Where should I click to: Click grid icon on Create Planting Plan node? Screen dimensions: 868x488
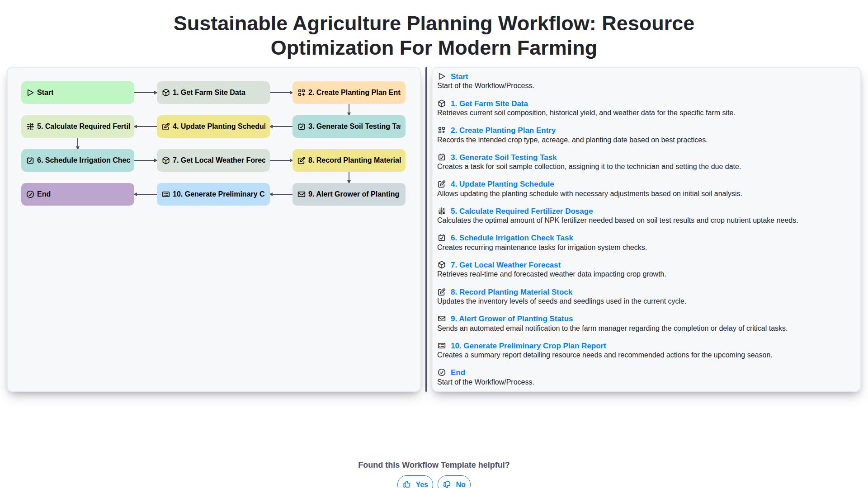point(302,93)
